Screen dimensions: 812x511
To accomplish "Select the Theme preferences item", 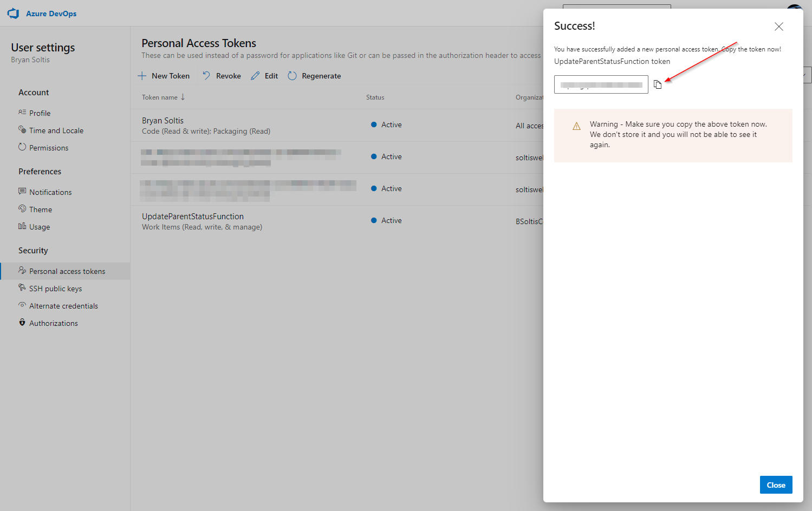I will click(41, 209).
